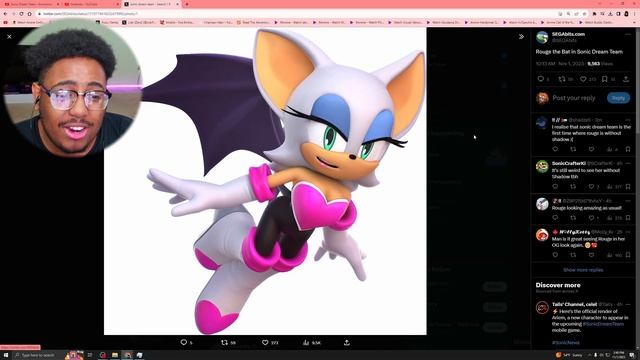Go to browser home page icon
Image resolution: width=640 pixels, height=360 pixels.
29,13
